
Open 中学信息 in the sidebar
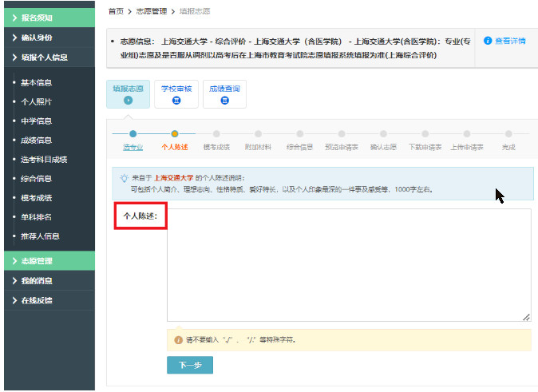37,121
